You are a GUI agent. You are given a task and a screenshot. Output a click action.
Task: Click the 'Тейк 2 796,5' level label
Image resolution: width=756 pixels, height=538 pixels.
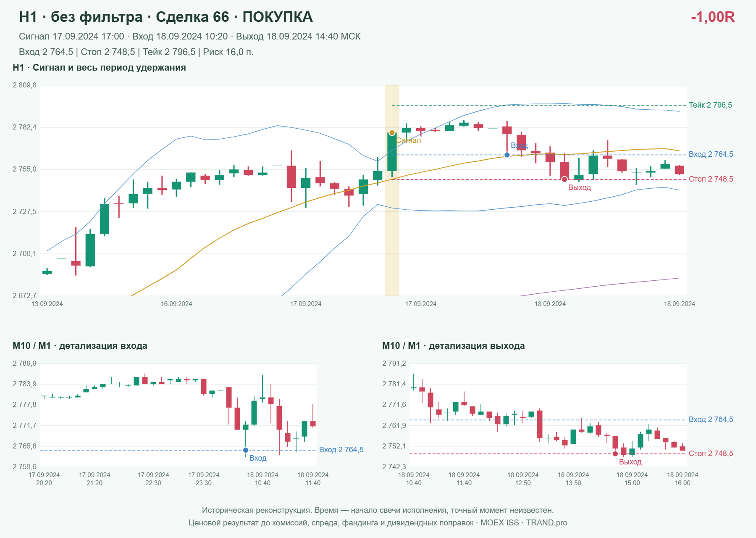click(710, 105)
